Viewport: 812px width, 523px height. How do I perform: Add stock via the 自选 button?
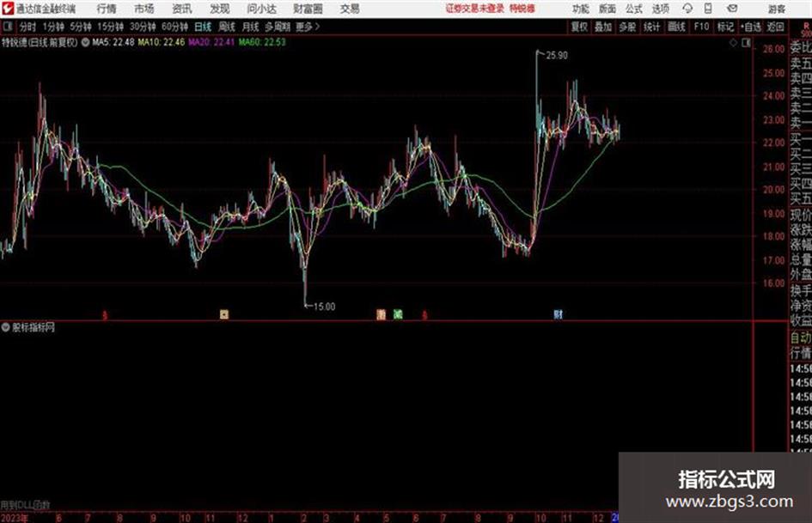pyautogui.click(x=751, y=27)
